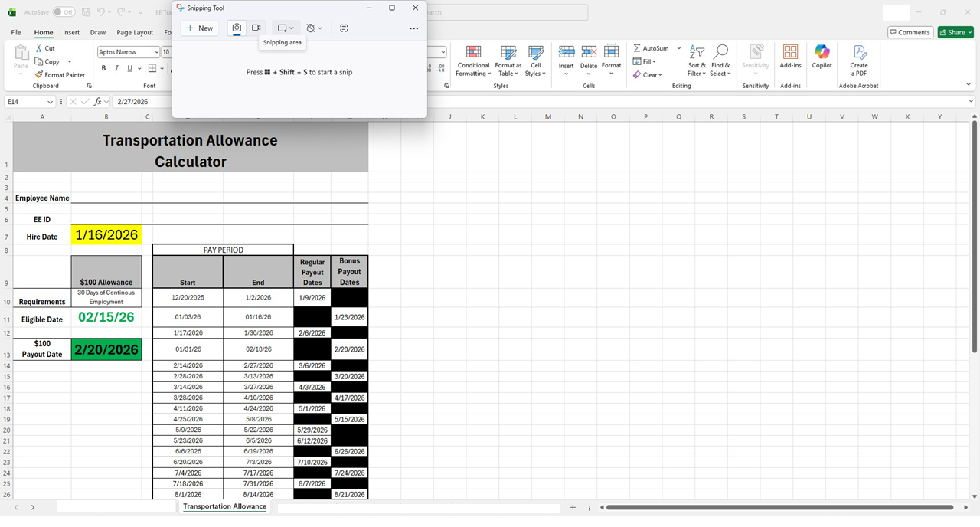The image size is (980, 527).
Task: Select the green payout date cell 2/20/2026
Action: tap(106, 349)
